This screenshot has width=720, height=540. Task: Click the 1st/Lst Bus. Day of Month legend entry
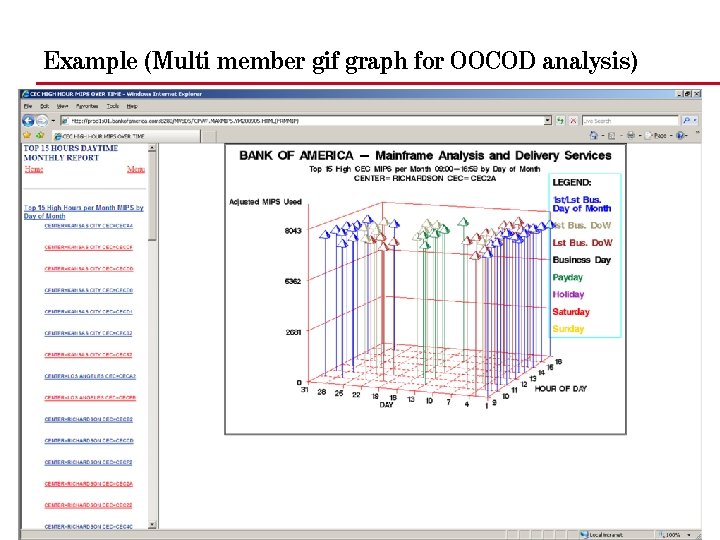(x=582, y=204)
